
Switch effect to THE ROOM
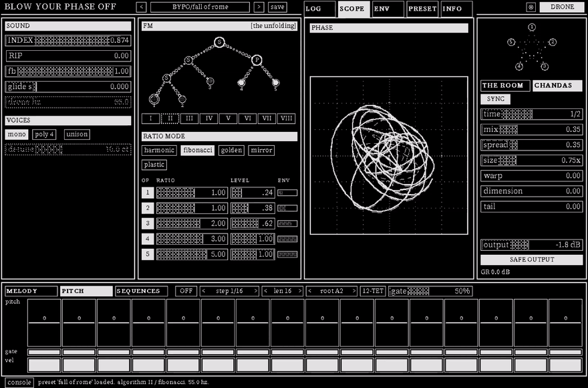click(x=505, y=86)
